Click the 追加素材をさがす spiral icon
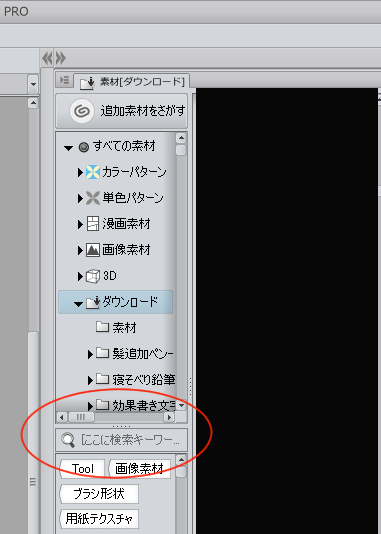Image resolution: width=381 pixels, height=534 pixels. click(x=82, y=111)
